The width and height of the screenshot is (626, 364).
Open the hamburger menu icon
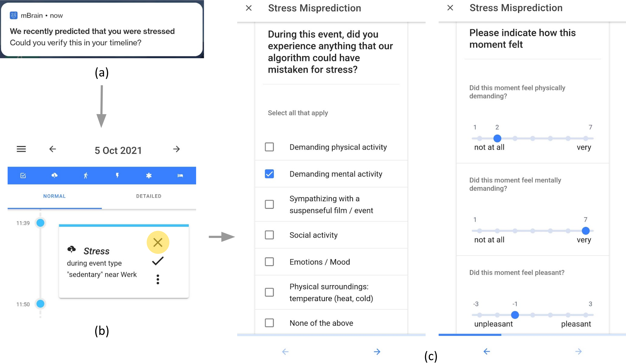(x=21, y=149)
